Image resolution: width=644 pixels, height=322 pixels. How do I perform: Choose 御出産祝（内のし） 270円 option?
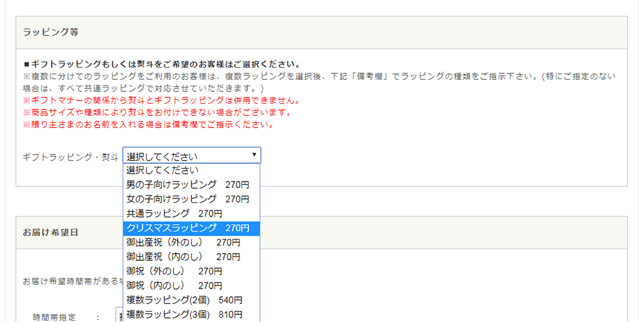[x=191, y=257]
